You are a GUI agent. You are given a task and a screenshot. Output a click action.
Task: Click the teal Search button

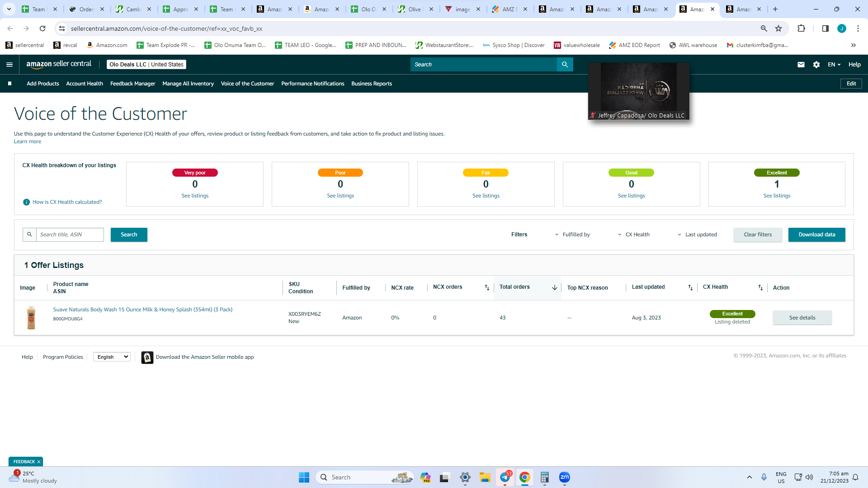(x=129, y=235)
